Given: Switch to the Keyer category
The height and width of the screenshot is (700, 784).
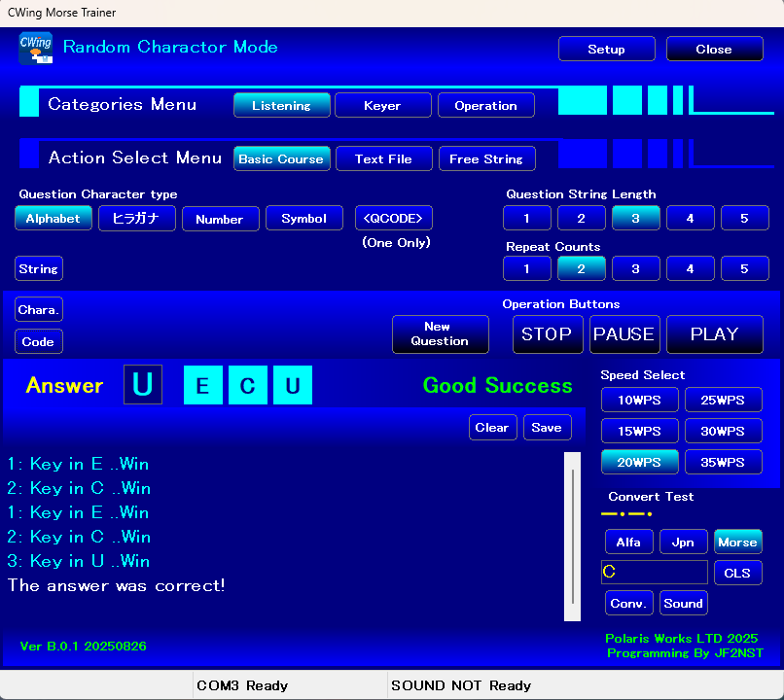Looking at the screenshot, I should pyautogui.click(x=382, y=106).
